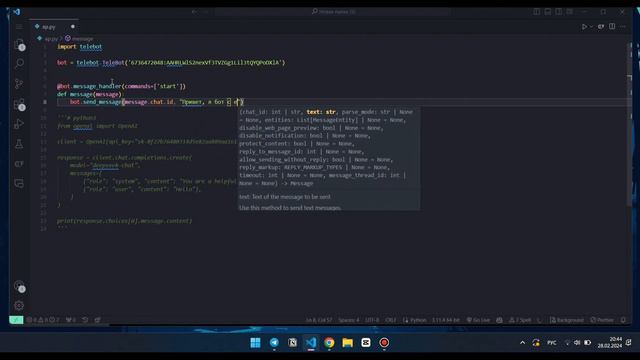Image resolution: width=640 pixels, height=360 pixels.
Task: Open the Accounts icon in activity bar
Action: (x=19, y=286)
